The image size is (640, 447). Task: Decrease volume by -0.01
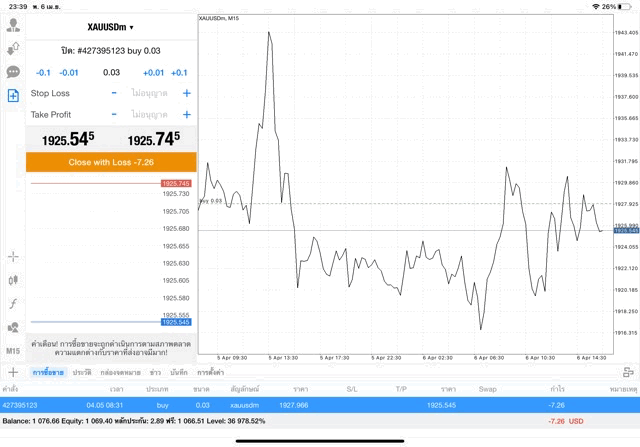69,73
